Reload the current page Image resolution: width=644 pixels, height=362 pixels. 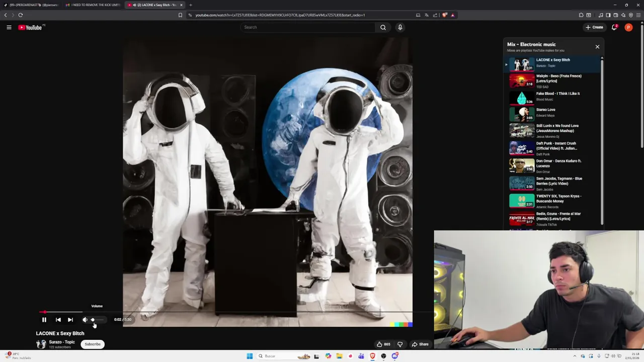(x=21, y=15)
